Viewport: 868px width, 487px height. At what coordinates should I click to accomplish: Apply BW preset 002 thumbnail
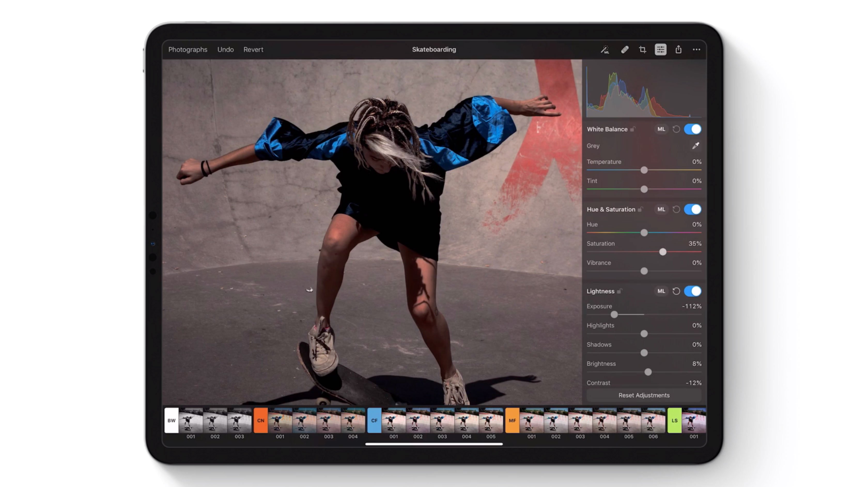click(215, 421)
